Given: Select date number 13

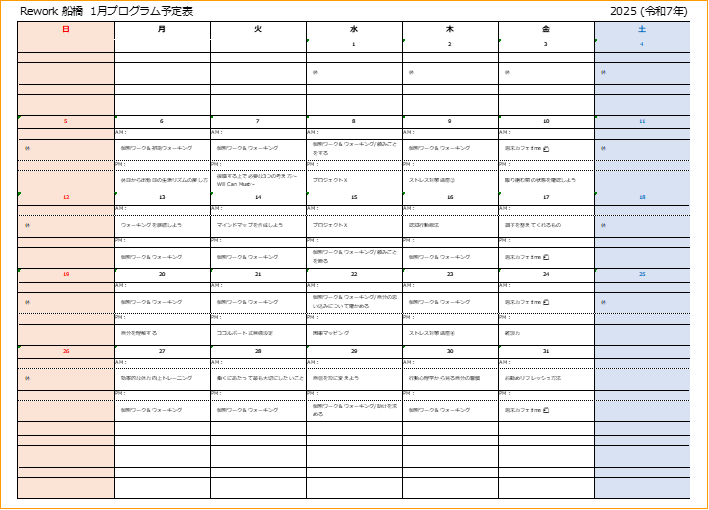Looking at the screenshot, I should click(x=162, y=197).
